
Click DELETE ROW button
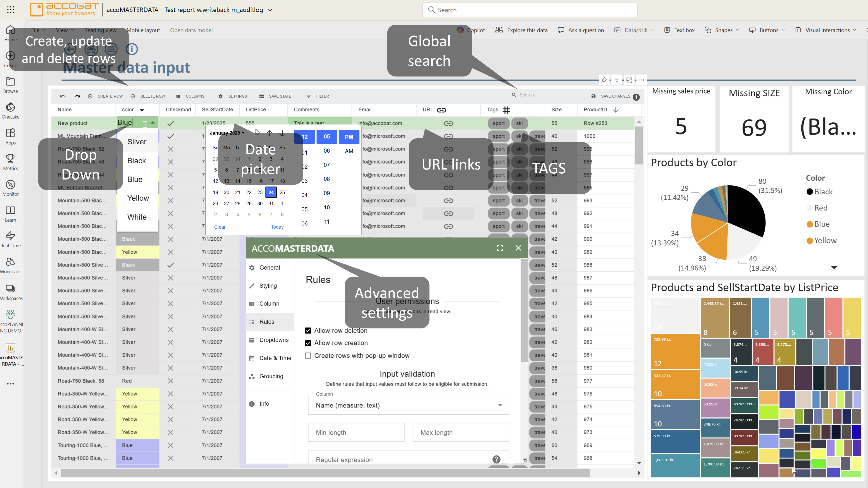(148, 96)
